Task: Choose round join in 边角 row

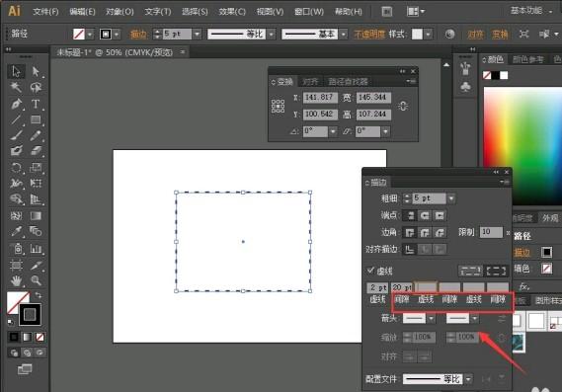Action: [x=425, y=233]
